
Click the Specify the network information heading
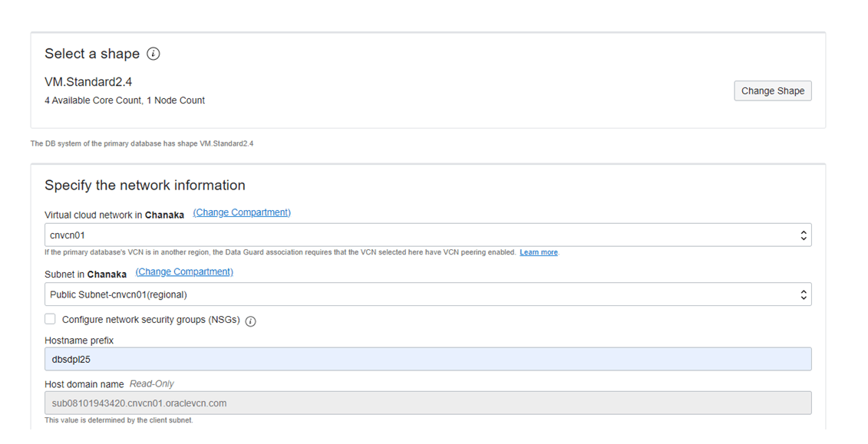click(145, 185)
